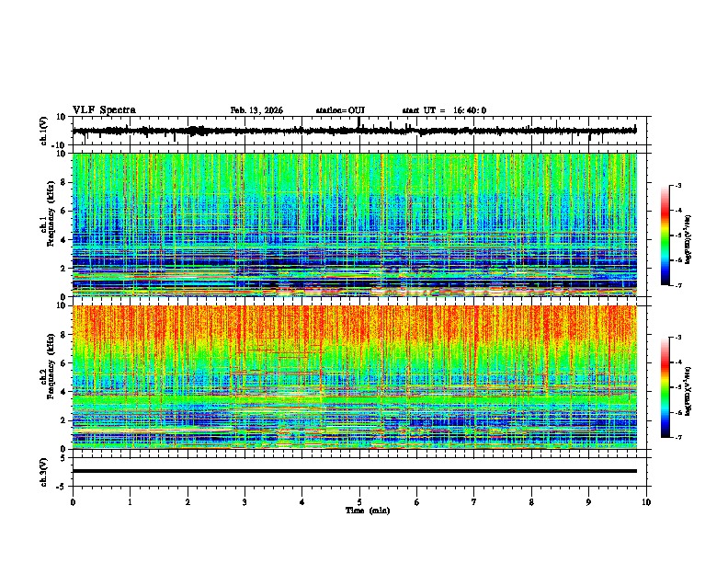728x563 pixels.
Task: Click the time axis tick label "7"
Action: pyautogui.click(x=474, y=502)
